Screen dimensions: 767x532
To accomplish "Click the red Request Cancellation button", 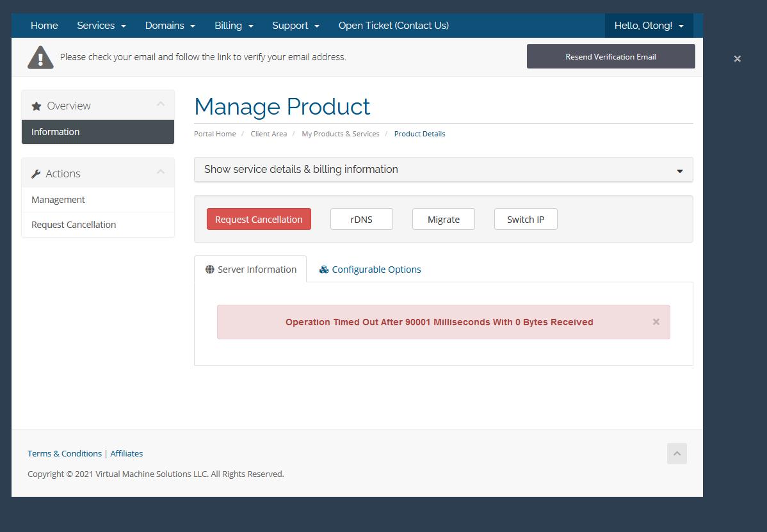I will 259,220.
